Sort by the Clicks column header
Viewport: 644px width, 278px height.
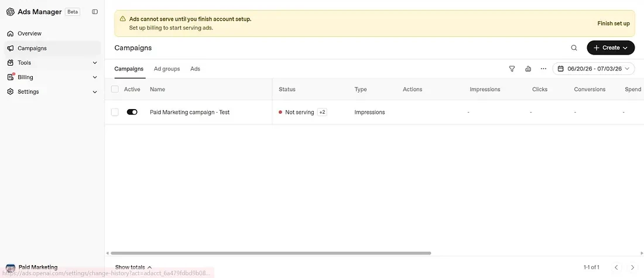(x=540, y=89)
